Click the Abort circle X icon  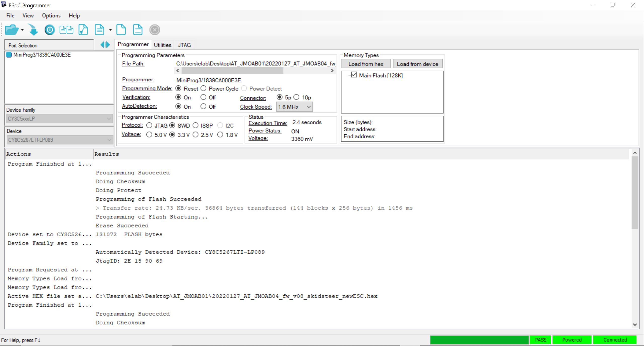click(x=155, y=30)
